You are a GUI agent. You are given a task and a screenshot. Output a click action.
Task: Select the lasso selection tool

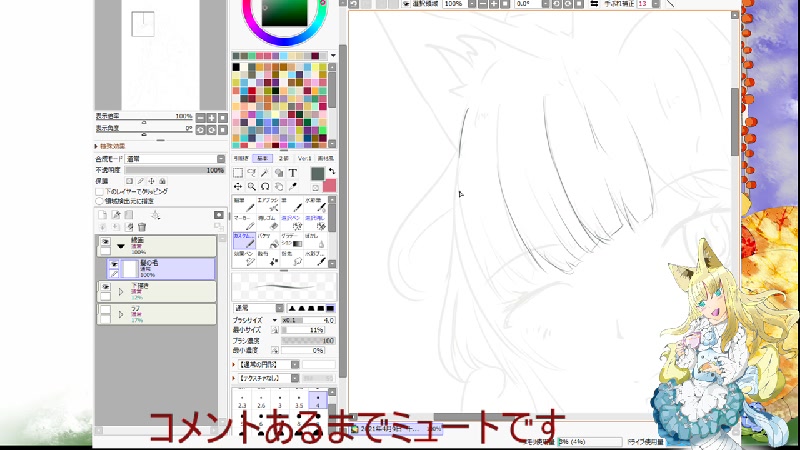pos(252,172)
